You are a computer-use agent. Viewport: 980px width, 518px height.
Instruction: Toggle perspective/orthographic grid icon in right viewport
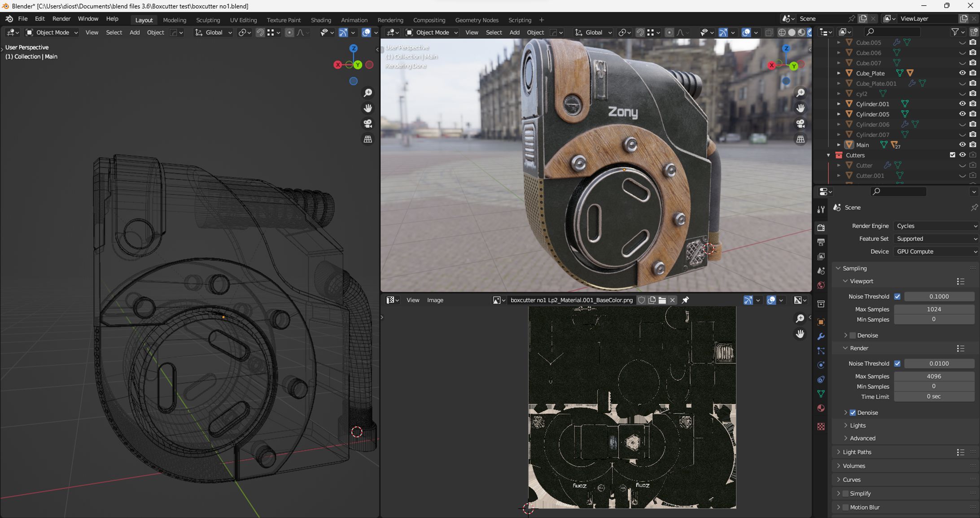coord(801,139)
